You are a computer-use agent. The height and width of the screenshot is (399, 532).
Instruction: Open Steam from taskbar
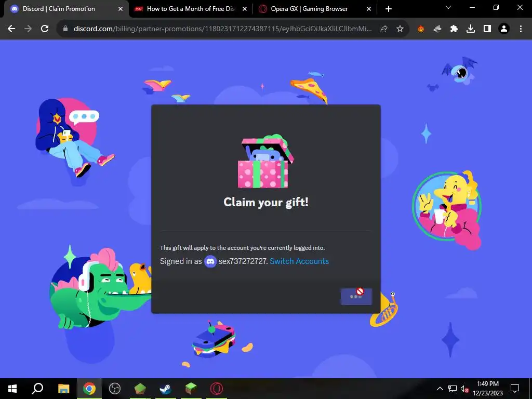click(x=166, y=389)
